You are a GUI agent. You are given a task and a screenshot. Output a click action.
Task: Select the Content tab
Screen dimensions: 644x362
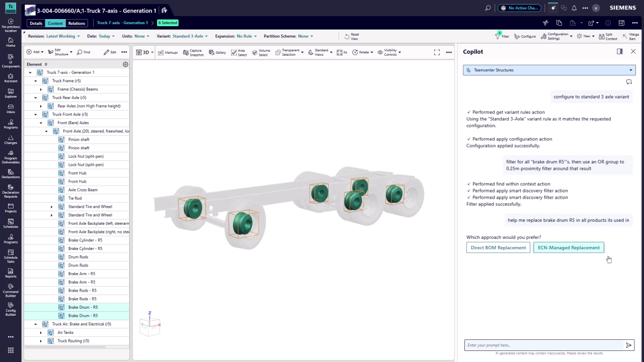click(55, 23)
